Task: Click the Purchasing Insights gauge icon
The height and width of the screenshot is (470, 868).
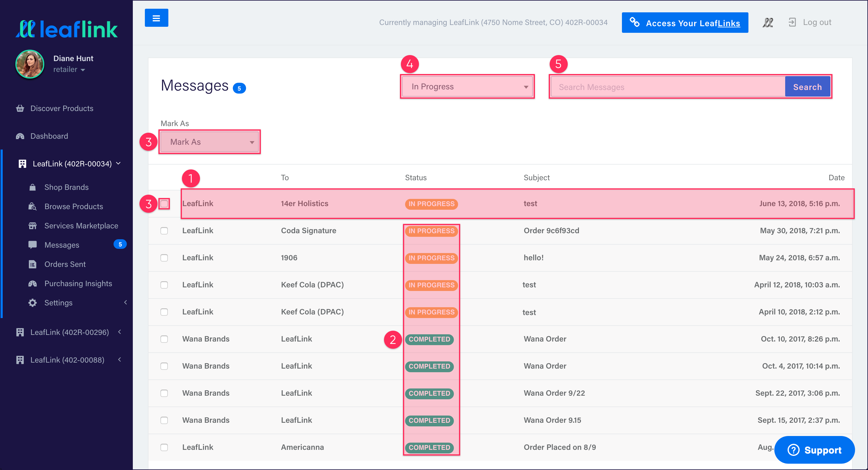Action: pos(32,283)
